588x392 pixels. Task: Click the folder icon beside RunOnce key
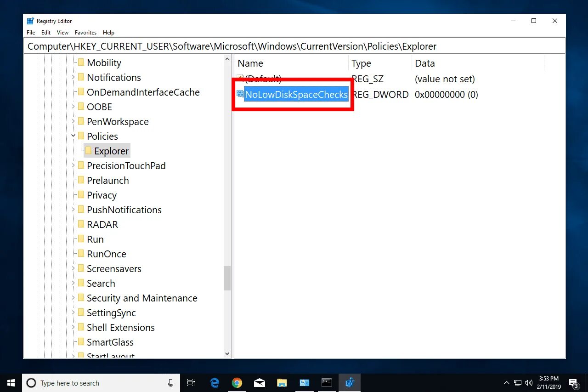(81, 254)
